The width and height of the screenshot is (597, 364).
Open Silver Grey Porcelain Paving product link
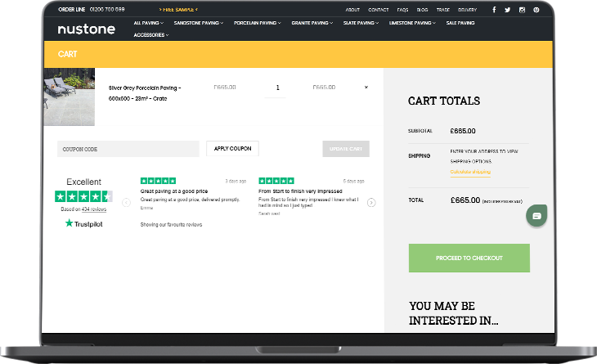(x=145, y=93)
